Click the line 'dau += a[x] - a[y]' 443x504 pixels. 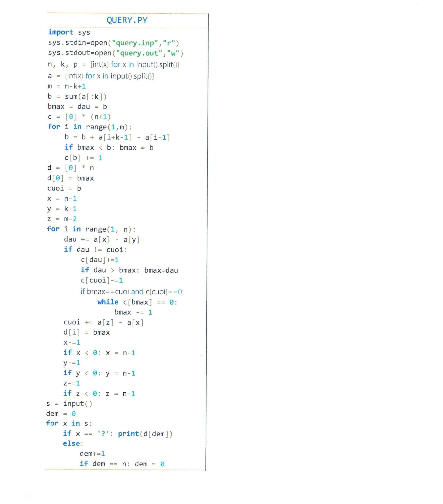tap(102, 239)
